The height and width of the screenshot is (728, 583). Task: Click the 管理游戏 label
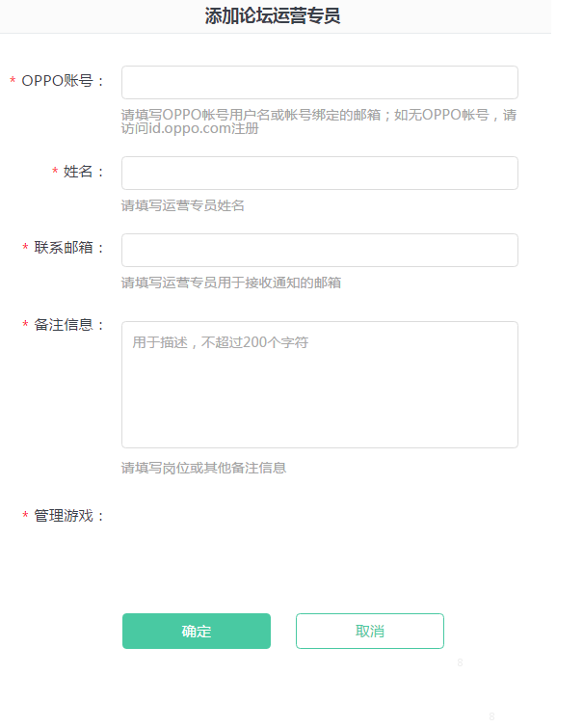click(x=70, y=517)
